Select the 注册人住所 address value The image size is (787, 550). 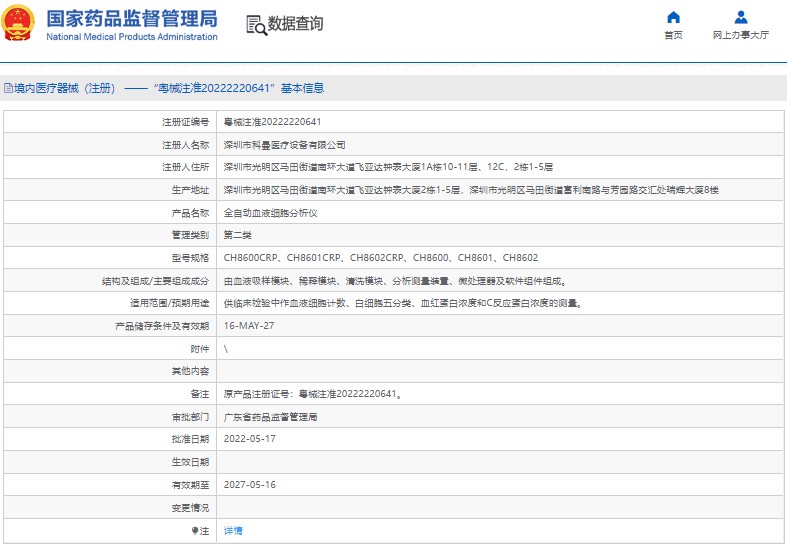point(388,167)
